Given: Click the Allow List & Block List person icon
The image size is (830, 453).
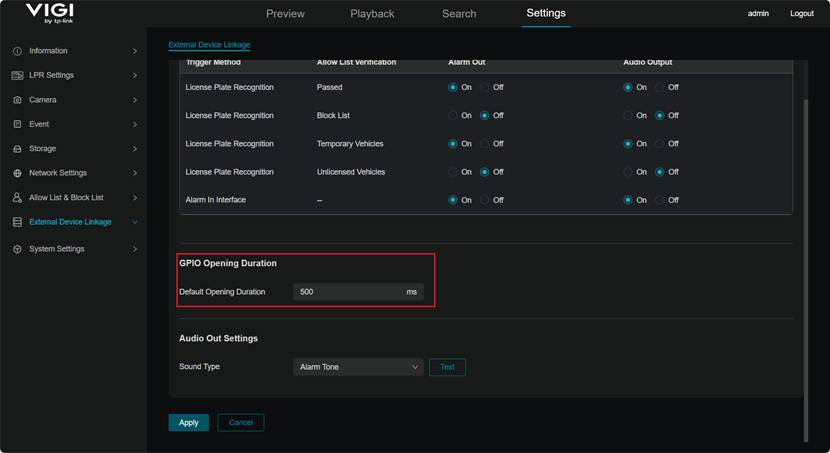Looking at the screenshot, I should pyautogui.click(x=17, y=197).
